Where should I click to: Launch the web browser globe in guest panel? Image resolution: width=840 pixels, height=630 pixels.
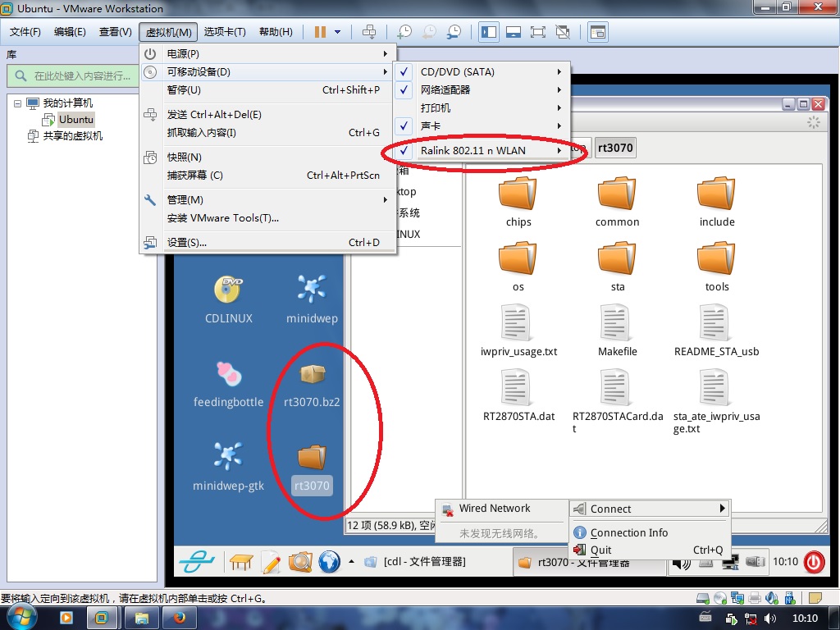pos(329,562)
